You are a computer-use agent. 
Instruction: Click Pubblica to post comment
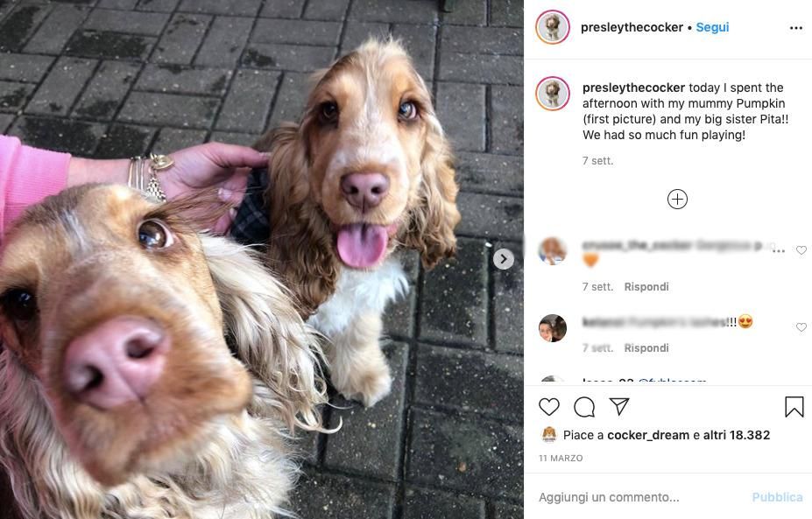[x=777, y=497]
